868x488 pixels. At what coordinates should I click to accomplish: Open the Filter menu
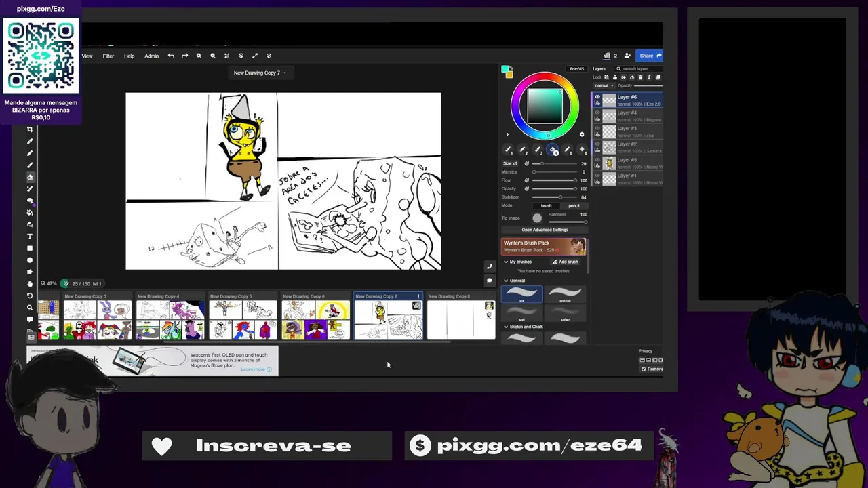108,56
